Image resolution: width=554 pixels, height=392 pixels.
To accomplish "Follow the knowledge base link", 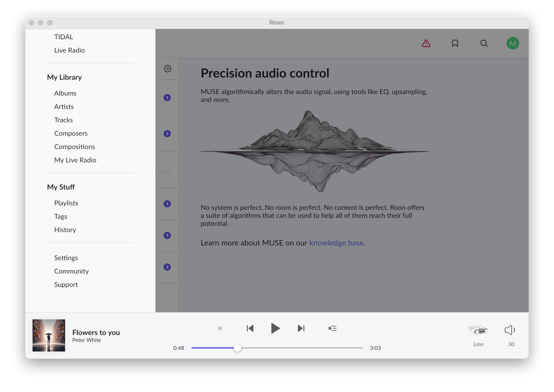I will point(336,243).
